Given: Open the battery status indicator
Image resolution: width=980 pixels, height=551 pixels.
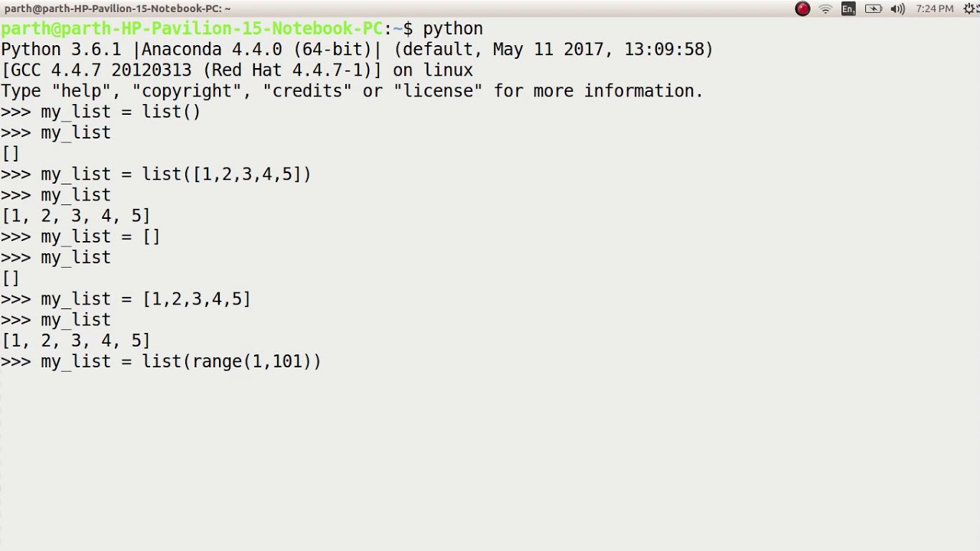Looking at the screenshot, I should pos(873,9).
